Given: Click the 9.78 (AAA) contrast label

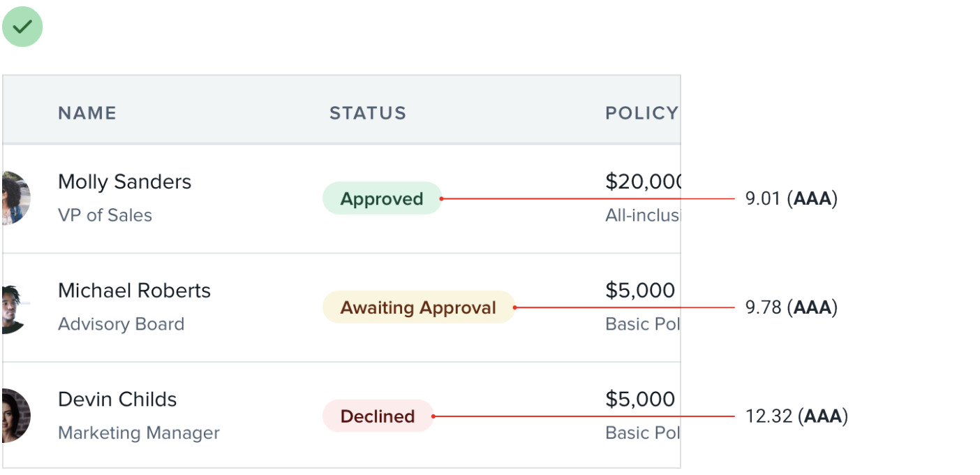Looking at the screenshot, I should pyautogui.click(x=791, y=308).
